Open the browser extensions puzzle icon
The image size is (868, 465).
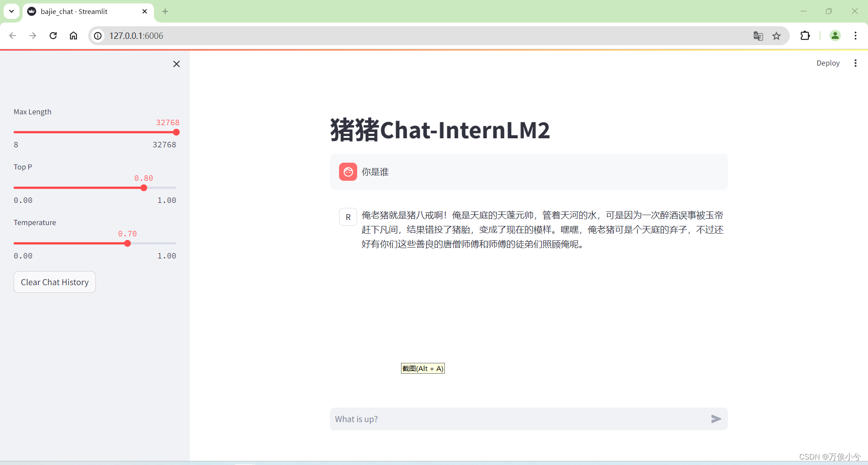806,36
